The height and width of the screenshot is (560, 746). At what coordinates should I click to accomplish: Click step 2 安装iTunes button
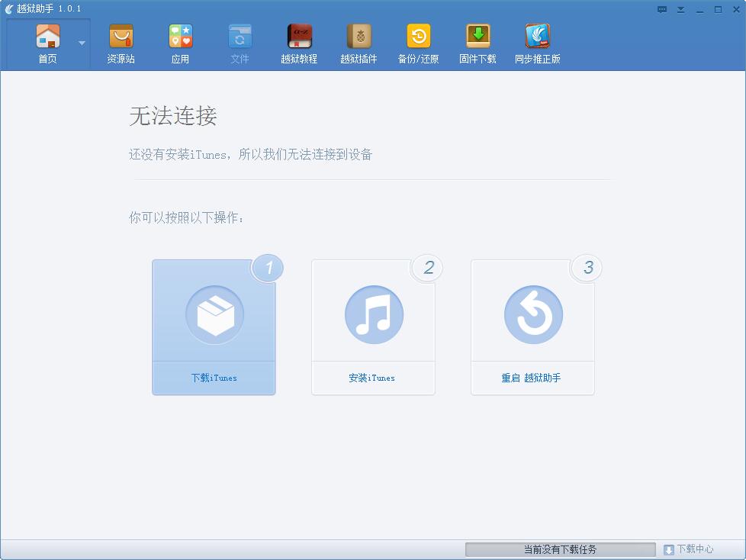pos(373,327)
